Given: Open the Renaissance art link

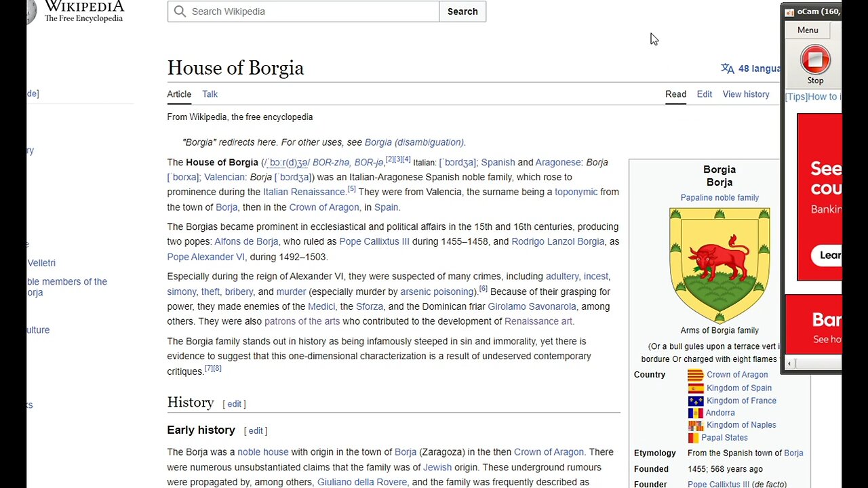Looking at the screenshot, I should pos(539,321).
